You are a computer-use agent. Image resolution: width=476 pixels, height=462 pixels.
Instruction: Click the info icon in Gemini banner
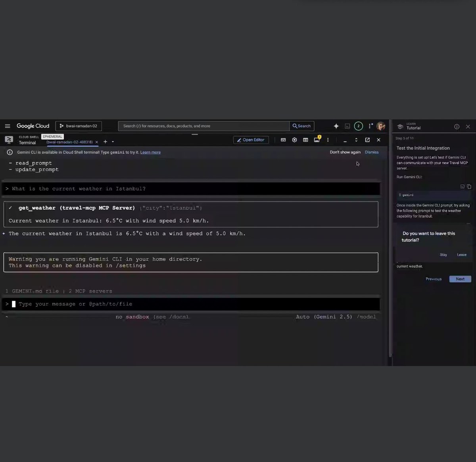pyautogui.click(x=10, y=152)
